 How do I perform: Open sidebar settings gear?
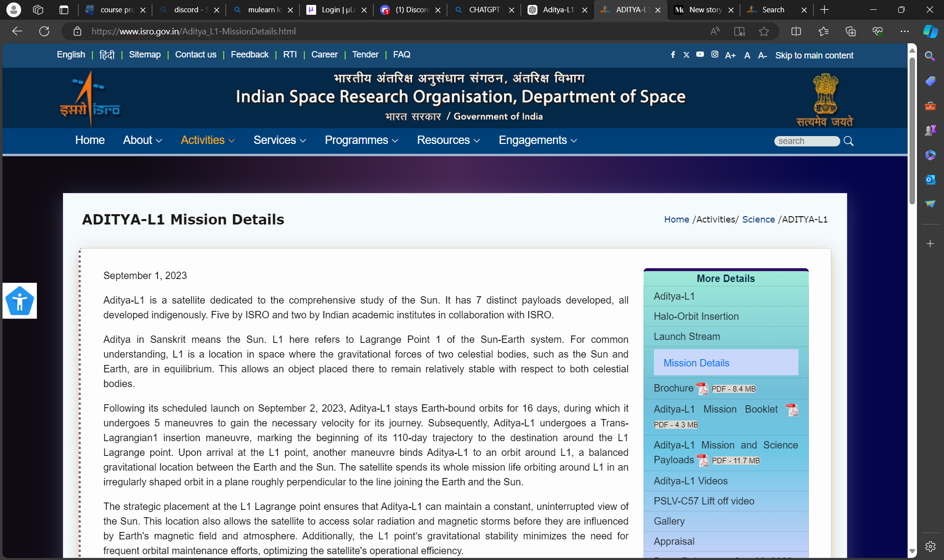pos(930,546)
